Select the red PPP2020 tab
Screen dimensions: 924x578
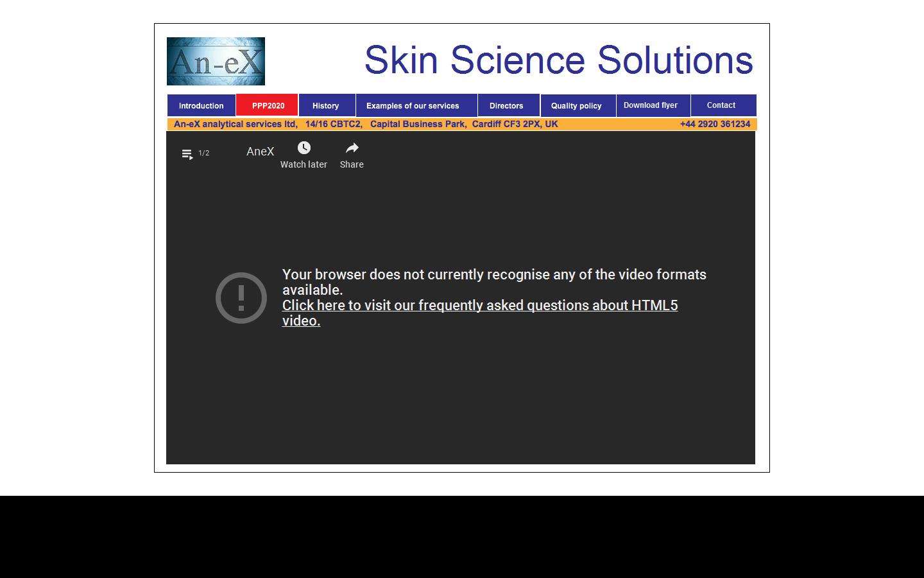pos(268,106)
